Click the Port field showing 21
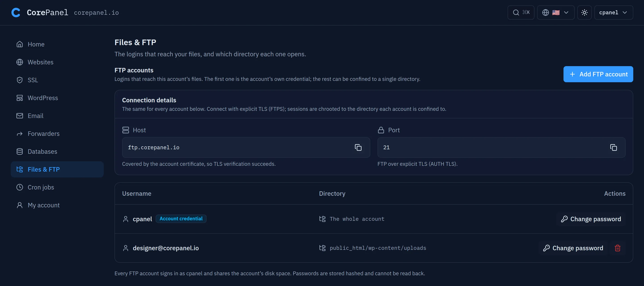The width and height of the screenshot is (644, 286). tap(501, 147)
